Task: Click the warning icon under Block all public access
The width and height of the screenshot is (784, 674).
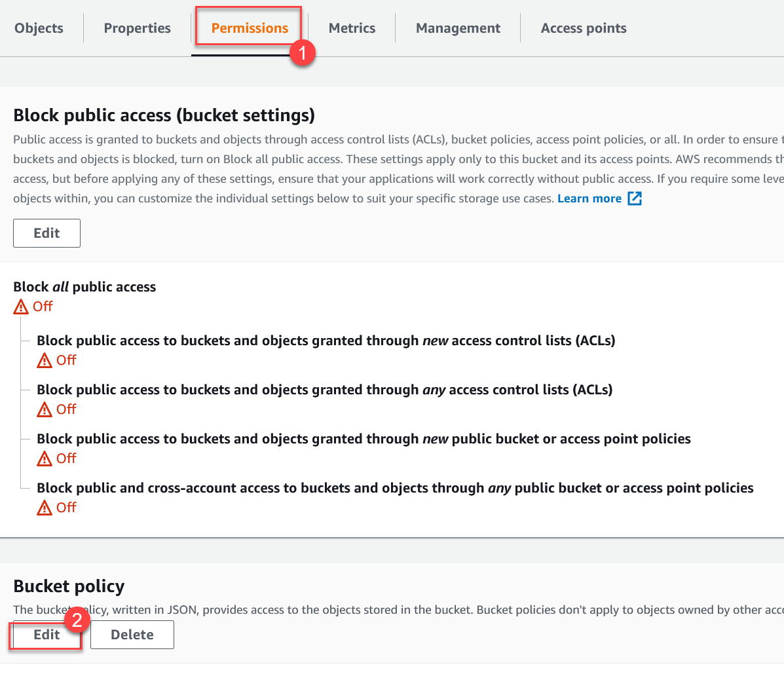Action: tap(20, 307)
